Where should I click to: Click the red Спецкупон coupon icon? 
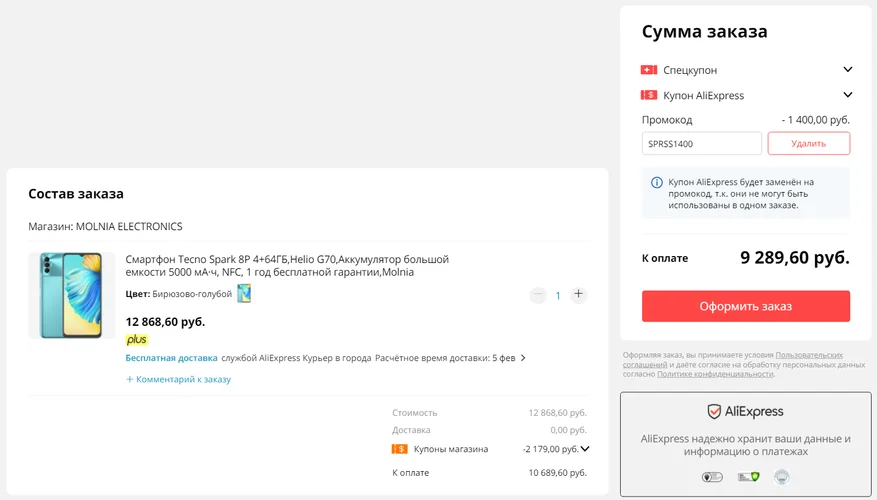pos(649,70)
